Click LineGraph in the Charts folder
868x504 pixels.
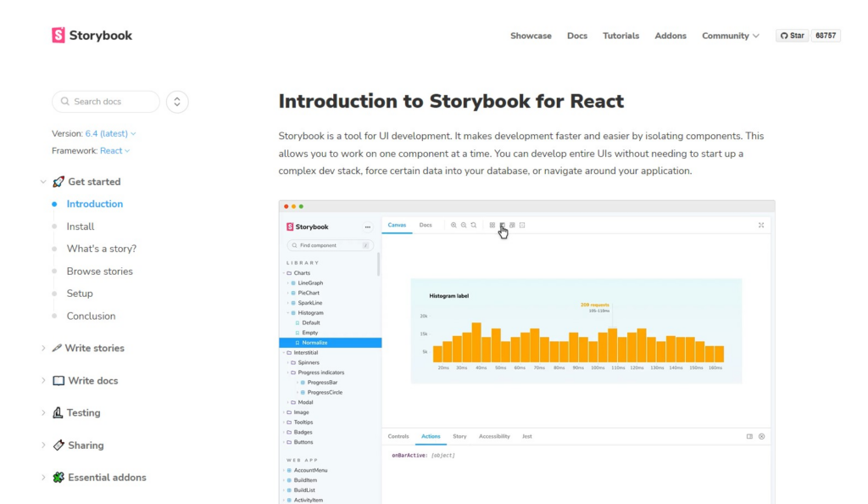pyautogui.click(x=310, y=283)
